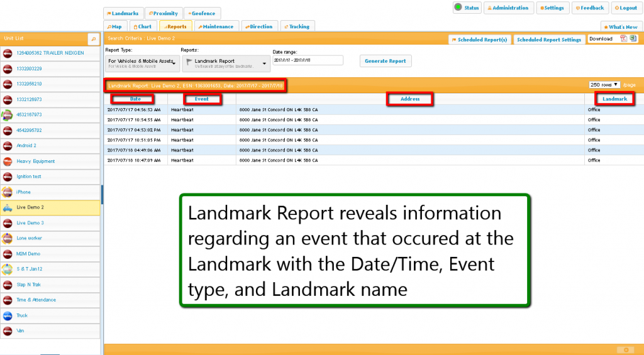Open the Proximity tab
Screen dimensions: 644x355
pos(164,13)
